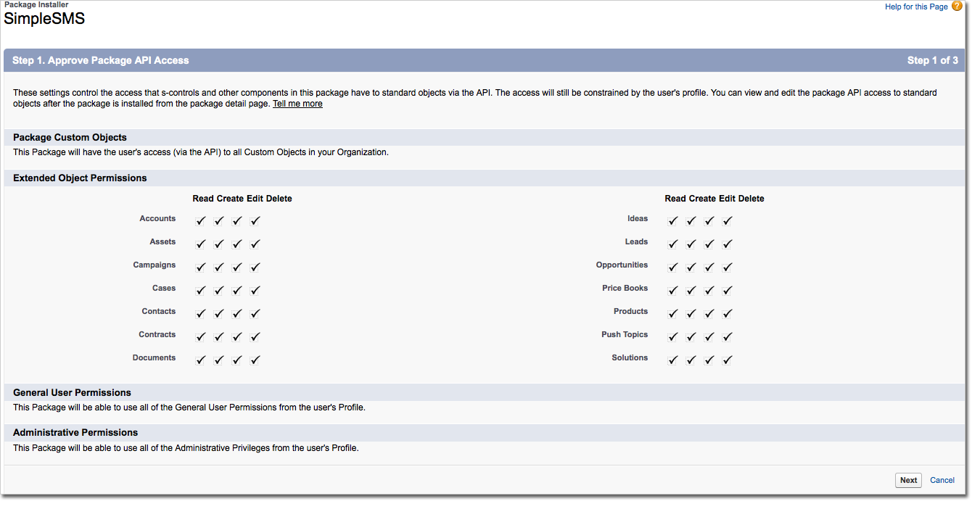The image size is (980, 509).
Task: Toggle the Products Delete checkmark
Action: 728,313
